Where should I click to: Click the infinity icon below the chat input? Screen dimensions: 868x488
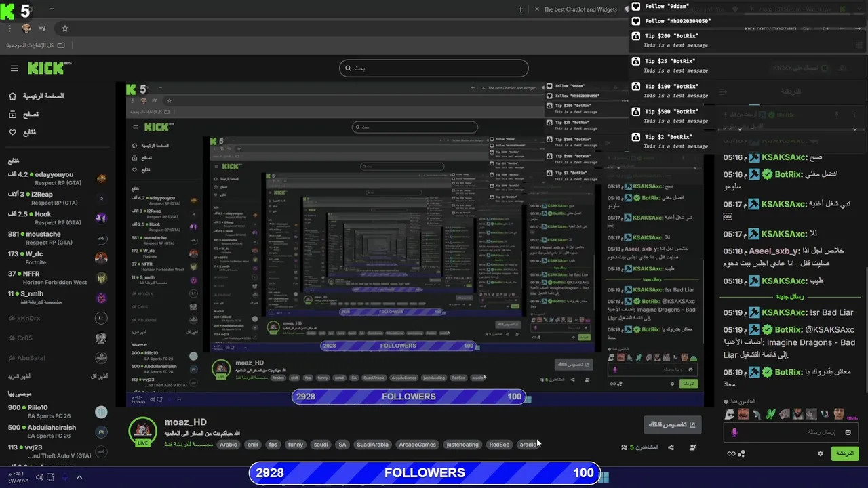pos(731,453)
